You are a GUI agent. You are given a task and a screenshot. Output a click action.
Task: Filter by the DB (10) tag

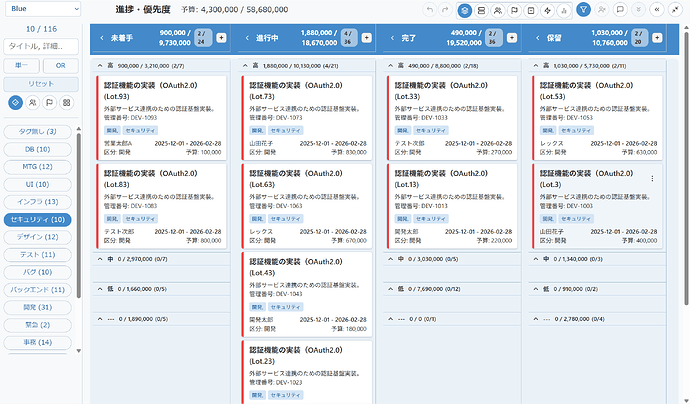36,149
